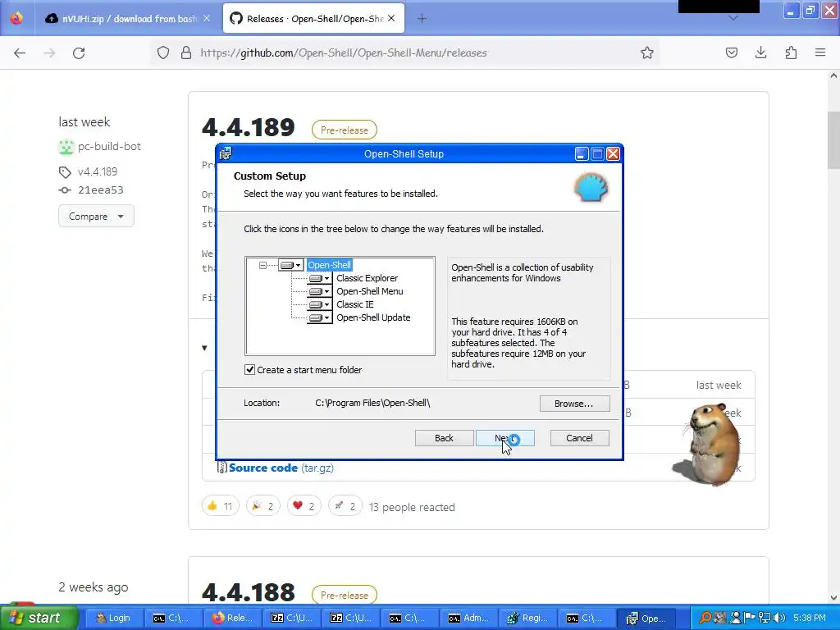Open Open-Shell Menu feature dropdown icon
Screen dimensions: 840x630
click(x=320, y=291)
